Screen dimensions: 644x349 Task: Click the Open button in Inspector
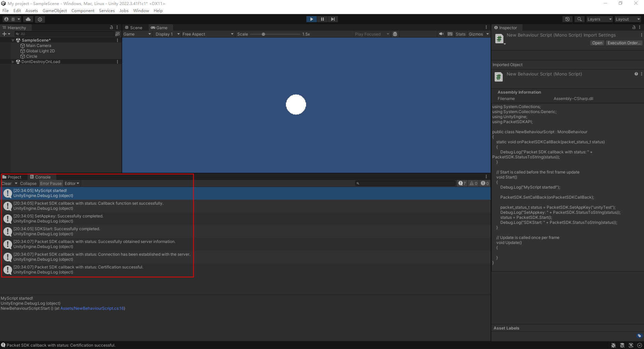click(597, 43)
